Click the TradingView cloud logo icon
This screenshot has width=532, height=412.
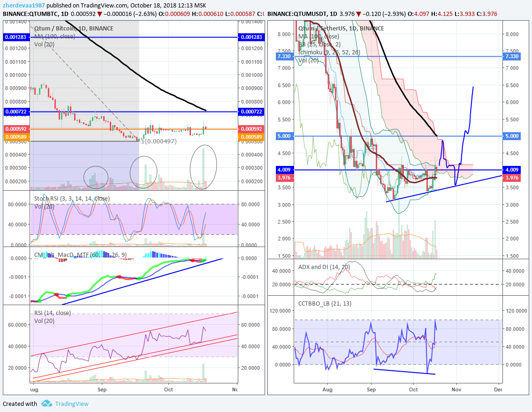pos(46,404)
